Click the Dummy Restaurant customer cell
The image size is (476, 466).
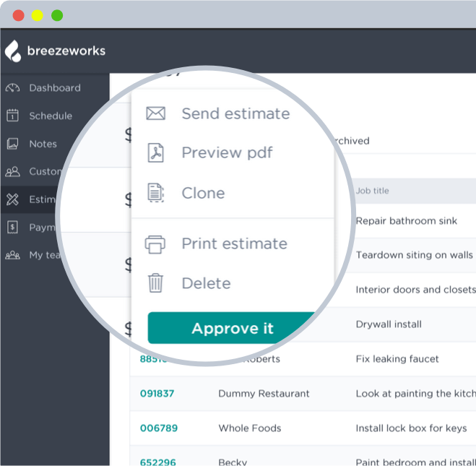point(264,394)
